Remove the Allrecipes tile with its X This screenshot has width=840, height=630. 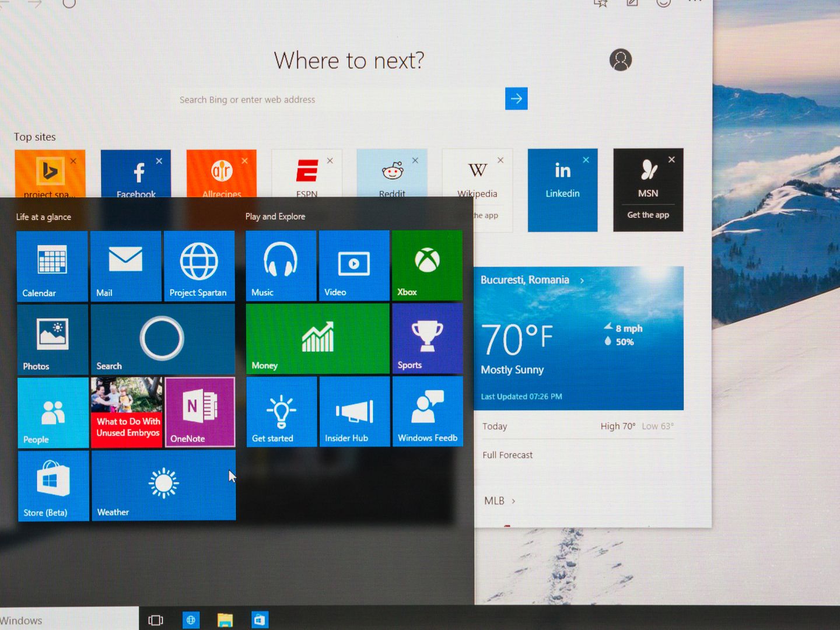coord(245,161)
